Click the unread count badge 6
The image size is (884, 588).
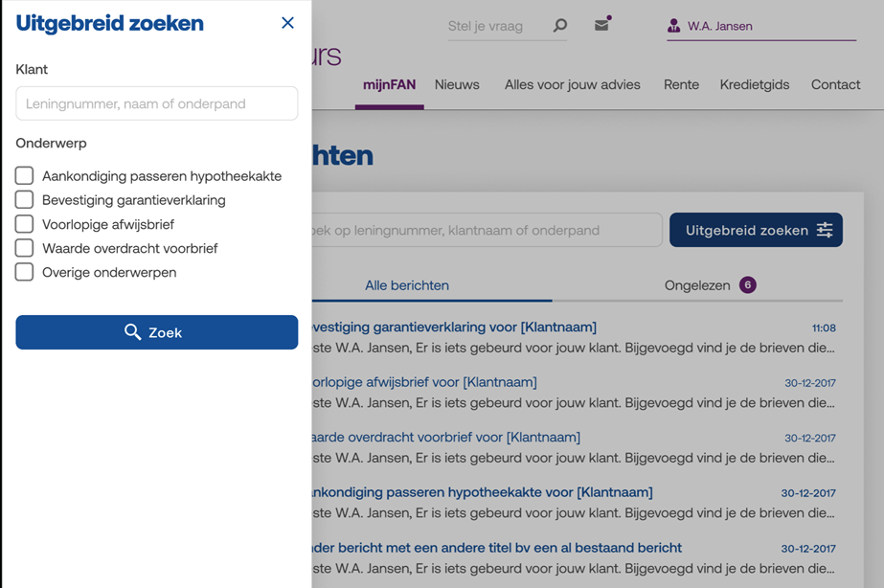748,284
